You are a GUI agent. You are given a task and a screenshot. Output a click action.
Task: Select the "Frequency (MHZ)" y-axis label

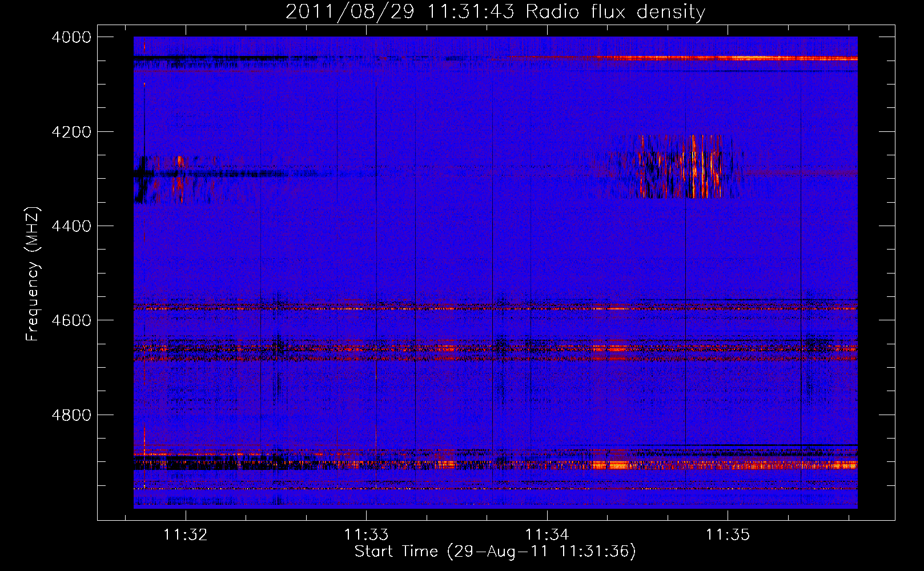tap(33, 274)
